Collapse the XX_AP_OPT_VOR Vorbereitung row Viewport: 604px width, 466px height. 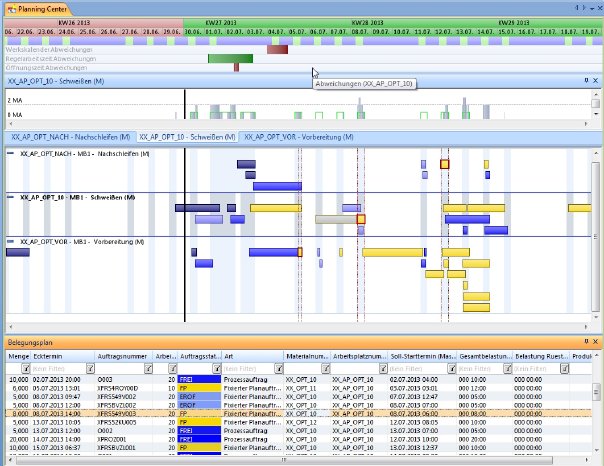pyautogui.click(x=10, y=241)
